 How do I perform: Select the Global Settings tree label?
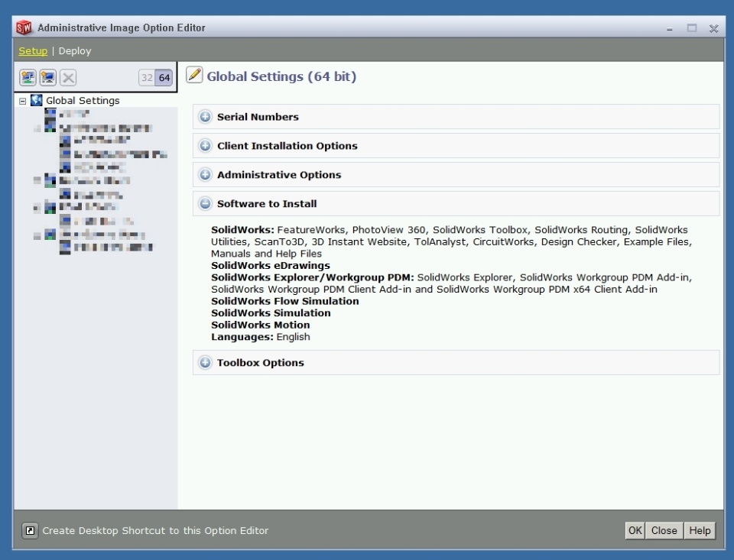pos(83,101)
